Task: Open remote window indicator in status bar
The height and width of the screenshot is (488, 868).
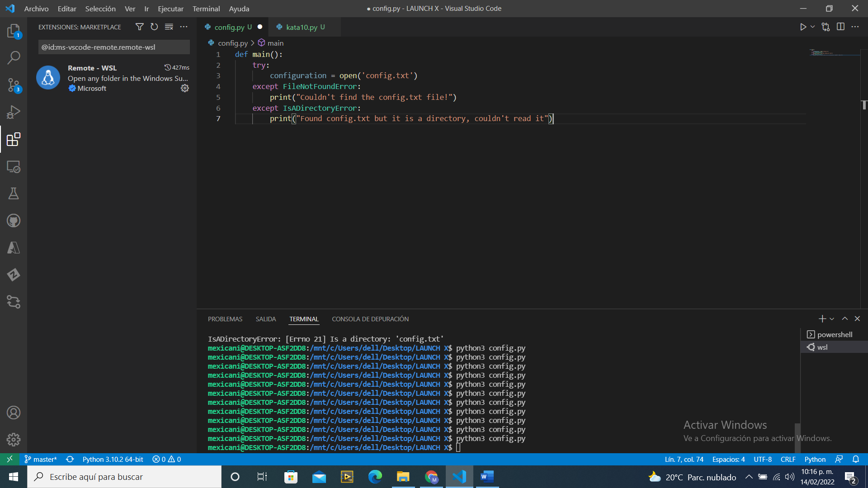Action: pos(9,459)
